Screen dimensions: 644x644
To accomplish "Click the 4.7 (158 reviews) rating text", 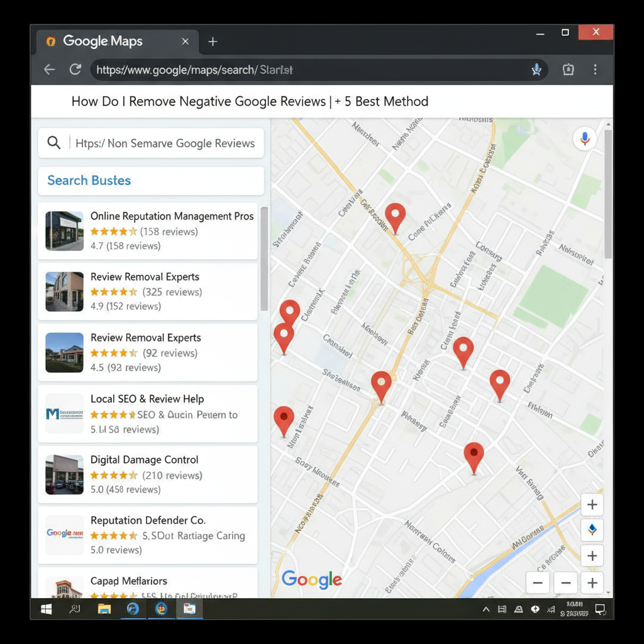I will click(x=125, y=246).
